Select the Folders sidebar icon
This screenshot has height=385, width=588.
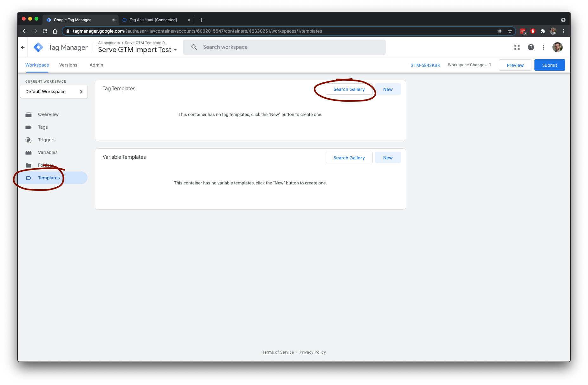point(29,165)
